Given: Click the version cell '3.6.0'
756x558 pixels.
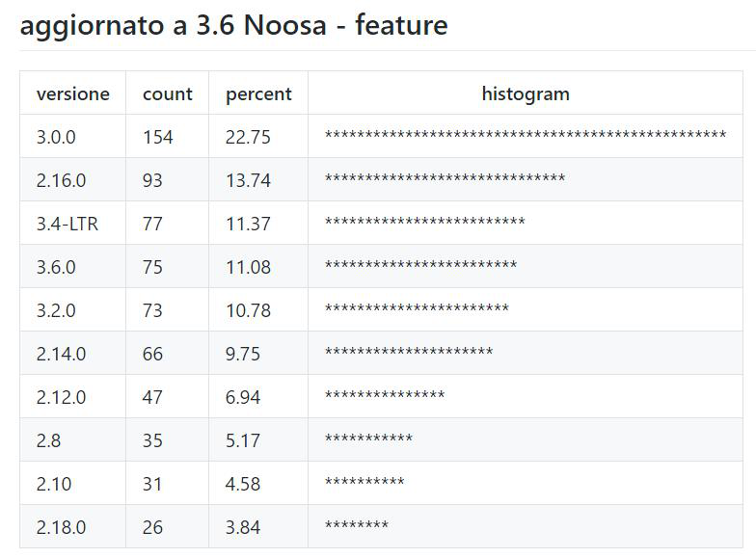Looking at the screenshot, I should 56,267.
